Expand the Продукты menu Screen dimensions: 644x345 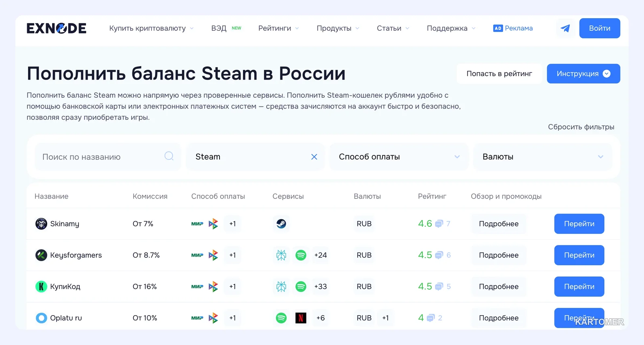click(338, 28)
